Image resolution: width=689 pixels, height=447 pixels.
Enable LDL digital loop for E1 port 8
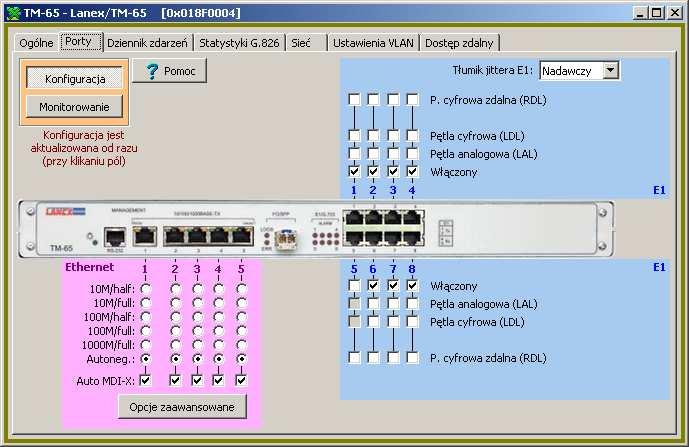click(x=412, y=322)
